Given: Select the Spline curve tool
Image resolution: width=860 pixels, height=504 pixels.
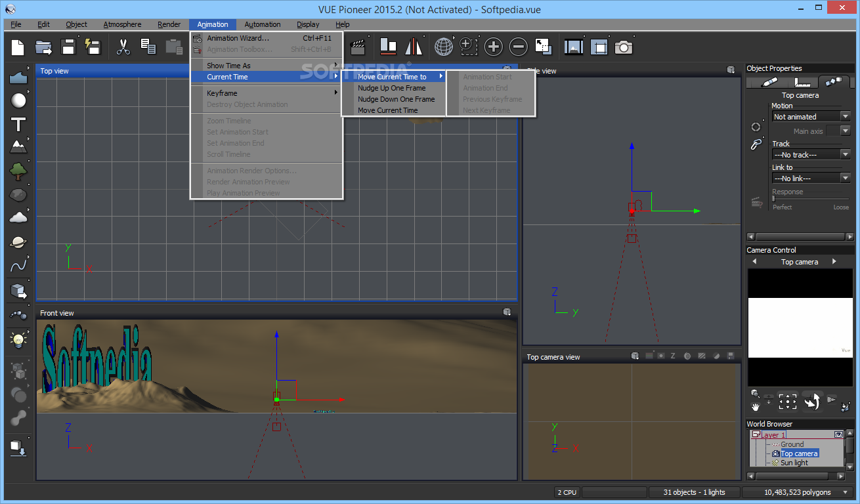Looking at the screenshot, I should 18,266.
